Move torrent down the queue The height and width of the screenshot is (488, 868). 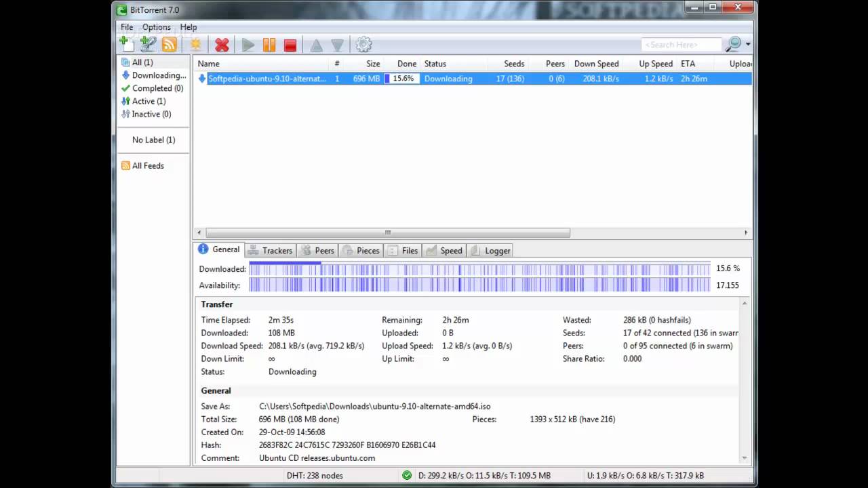(x=337, y=45)
